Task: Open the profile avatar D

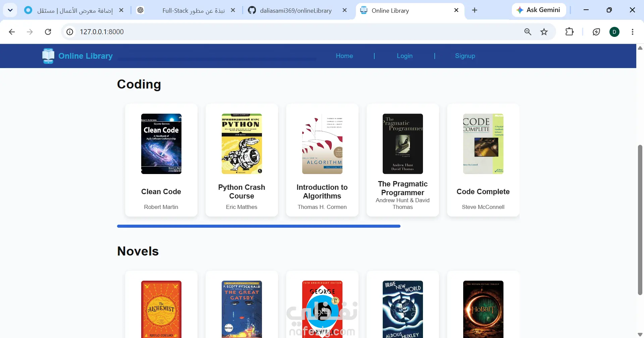Action: (x=614, y=32)
